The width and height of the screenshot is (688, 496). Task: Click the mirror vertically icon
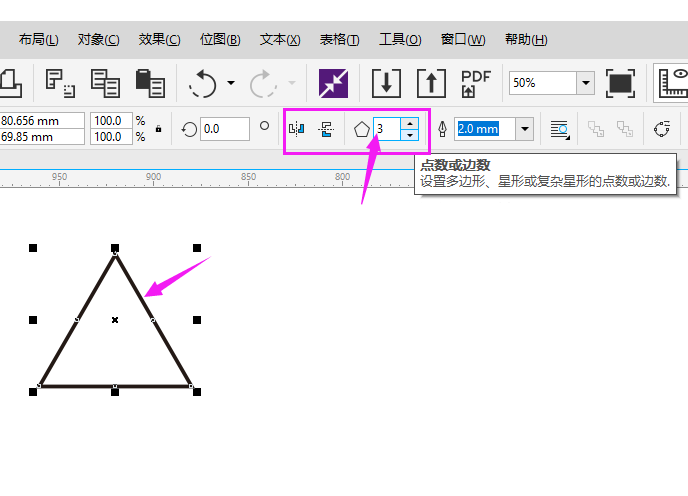point(326,129)
